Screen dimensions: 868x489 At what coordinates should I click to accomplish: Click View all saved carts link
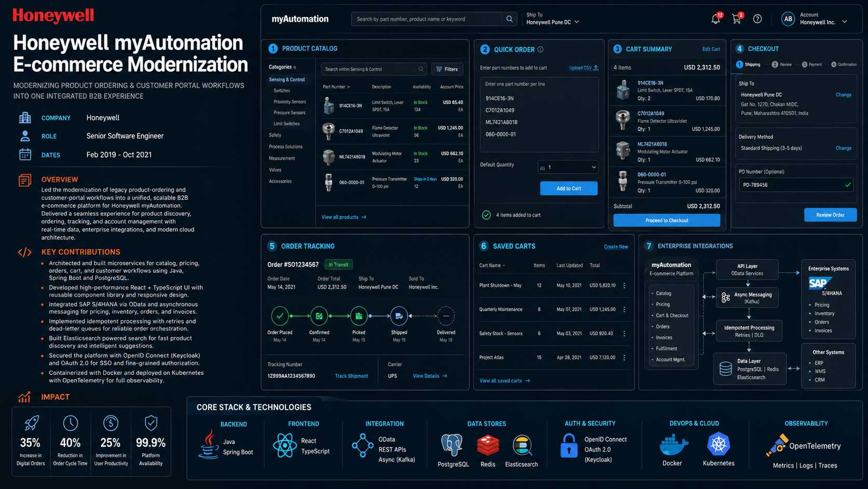pos(505,381)
